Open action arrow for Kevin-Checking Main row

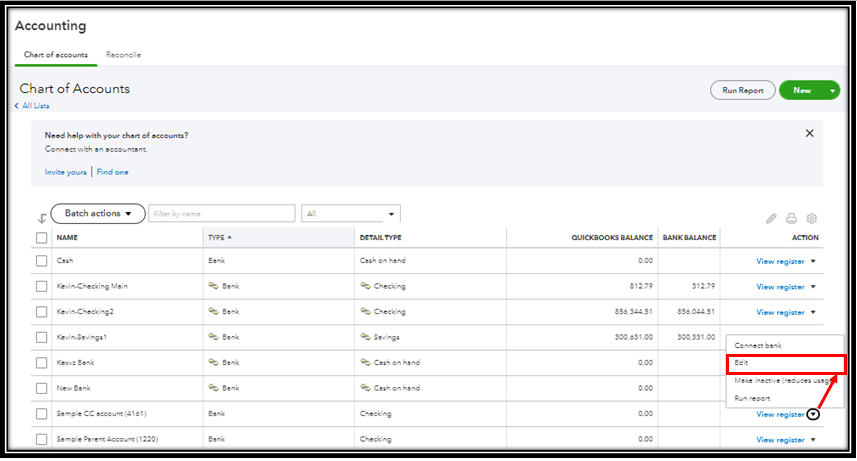click(x=813, y=287)
